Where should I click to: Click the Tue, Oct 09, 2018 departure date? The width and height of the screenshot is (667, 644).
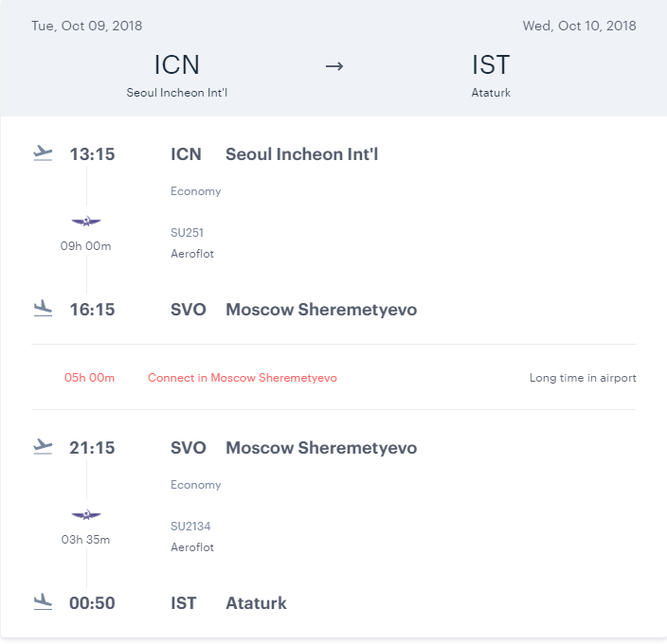87,26
